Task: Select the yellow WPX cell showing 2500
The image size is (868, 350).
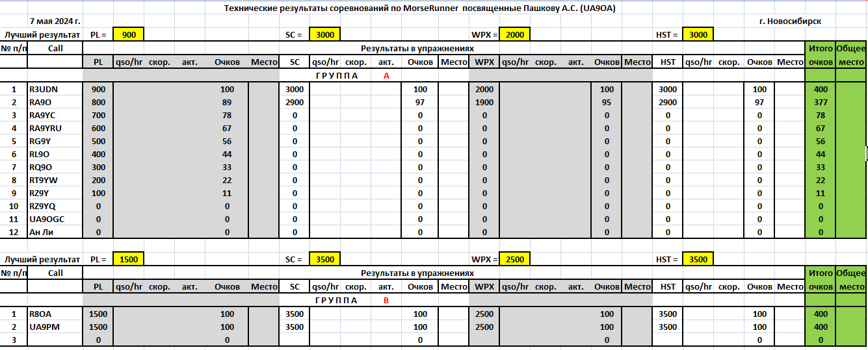Action: click(x=514, y=259)
